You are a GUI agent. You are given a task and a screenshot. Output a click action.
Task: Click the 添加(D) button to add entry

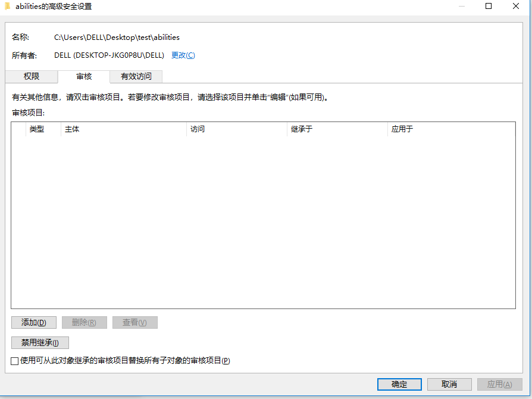click(33, 323)
